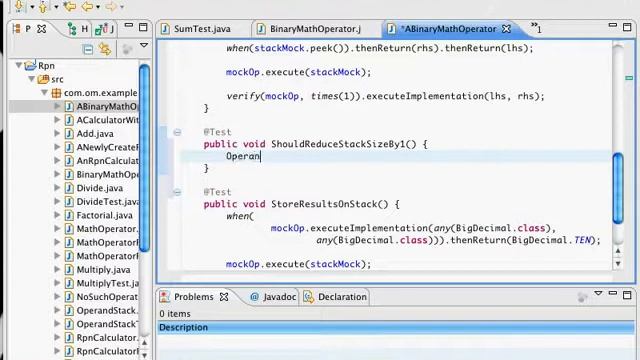Open the Problems view menu triangle
Viewport: 640px width, 360px height.
(598, 293)
